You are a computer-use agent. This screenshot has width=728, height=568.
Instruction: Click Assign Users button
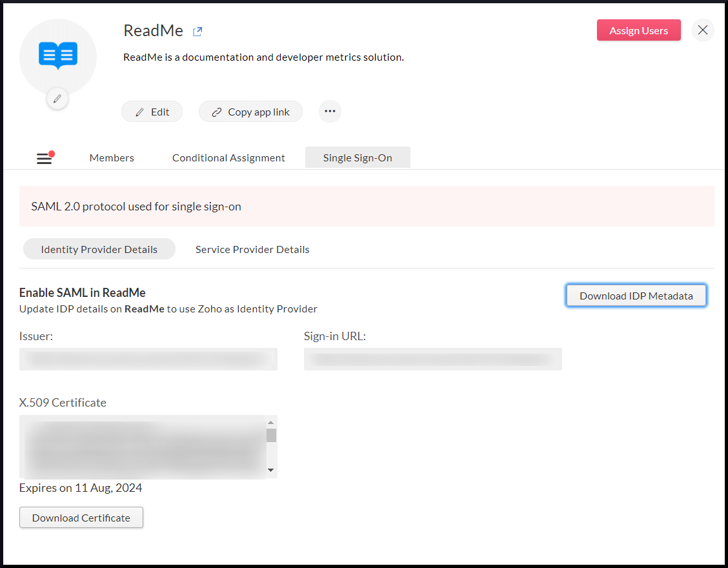tap(638, 30)
